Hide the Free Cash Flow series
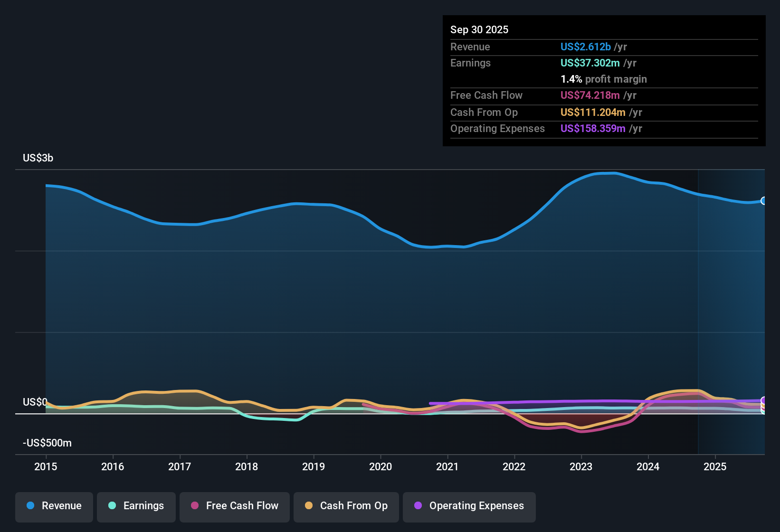The image size is (780, 532). [234, 506]
